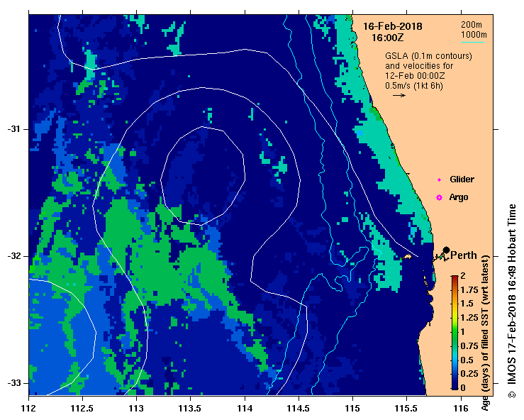Select the time label 16:00Z
The image size is (524, 420).
tap(388, 38)
